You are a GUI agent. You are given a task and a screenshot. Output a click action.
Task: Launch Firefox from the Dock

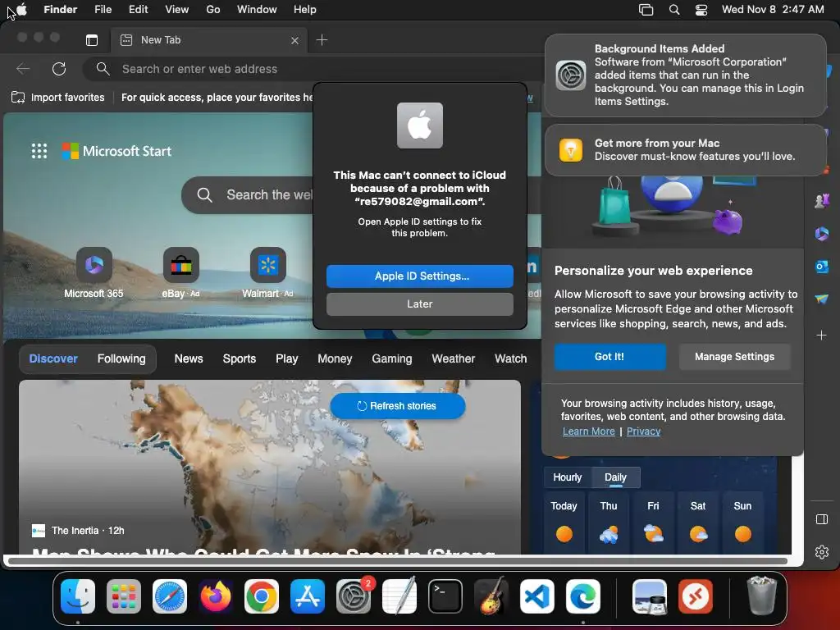click(x=216, y=596)
